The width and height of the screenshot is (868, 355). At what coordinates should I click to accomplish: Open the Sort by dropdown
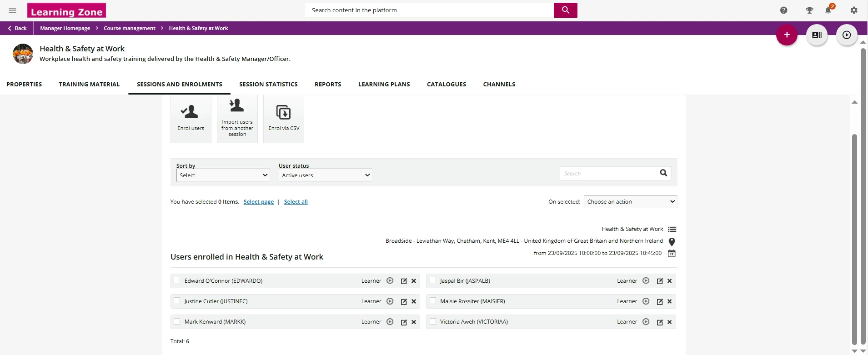click(x=223, y=175)
